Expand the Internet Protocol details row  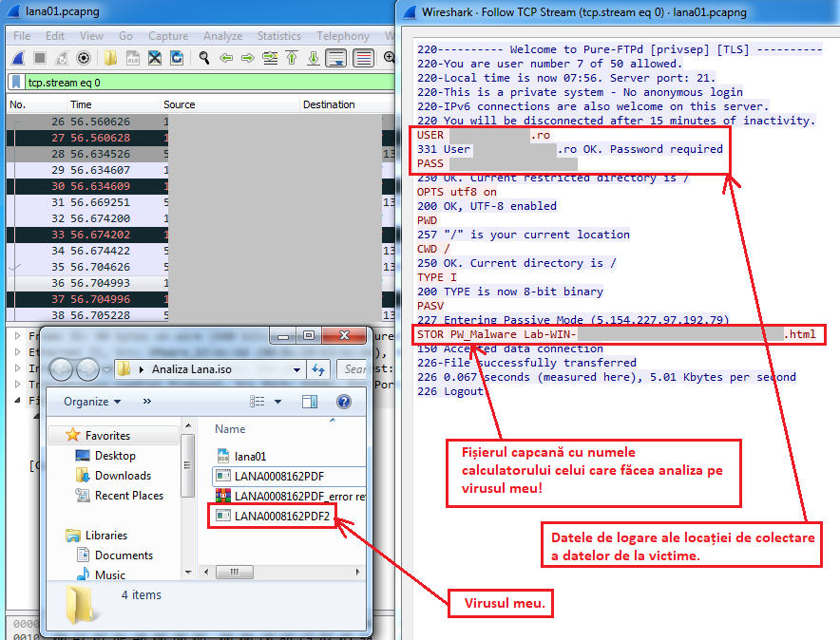(18, 368)
